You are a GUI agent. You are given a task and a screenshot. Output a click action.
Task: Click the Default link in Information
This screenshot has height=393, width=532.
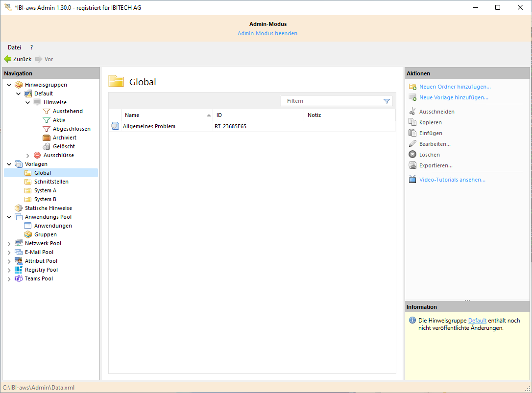[x=477, y=321]
